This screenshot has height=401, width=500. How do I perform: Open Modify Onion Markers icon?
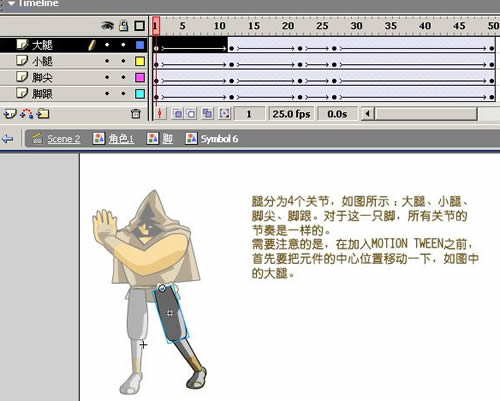coord(224,114)
